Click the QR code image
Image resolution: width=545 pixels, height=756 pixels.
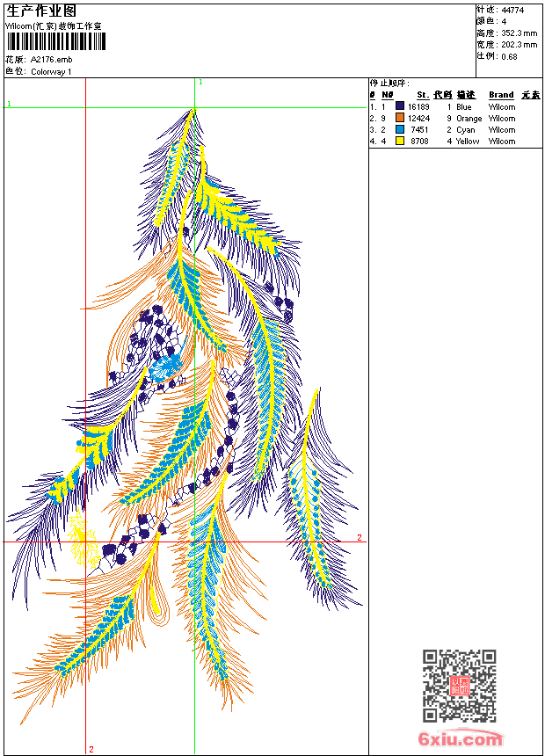pyautogui.click(x=459, y=686)
